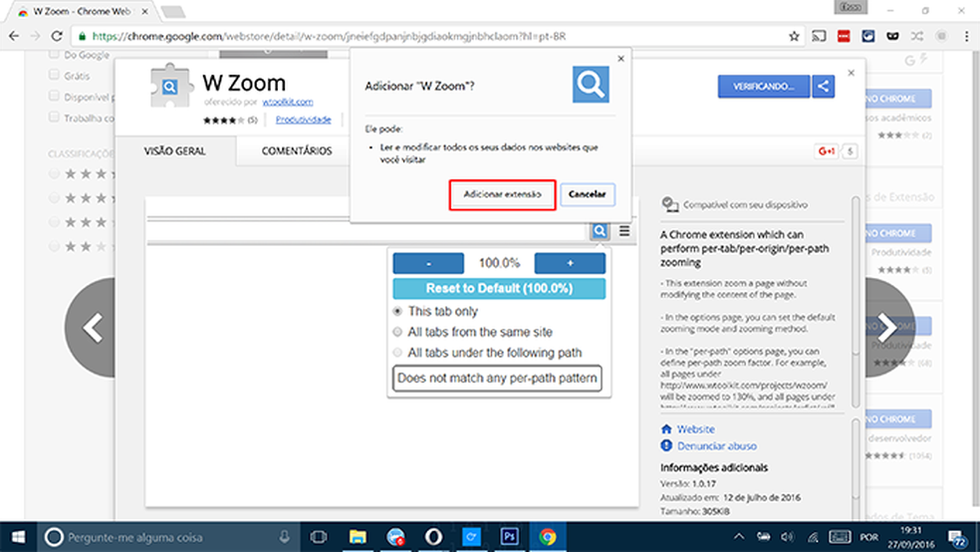Open the extension's Website link

pyautogui.click(x=695, y=429)
